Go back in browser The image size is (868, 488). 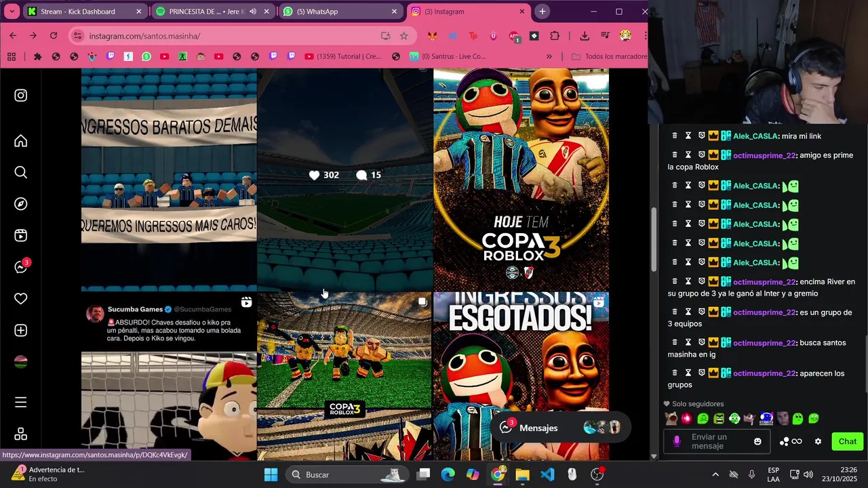point(13,36)
